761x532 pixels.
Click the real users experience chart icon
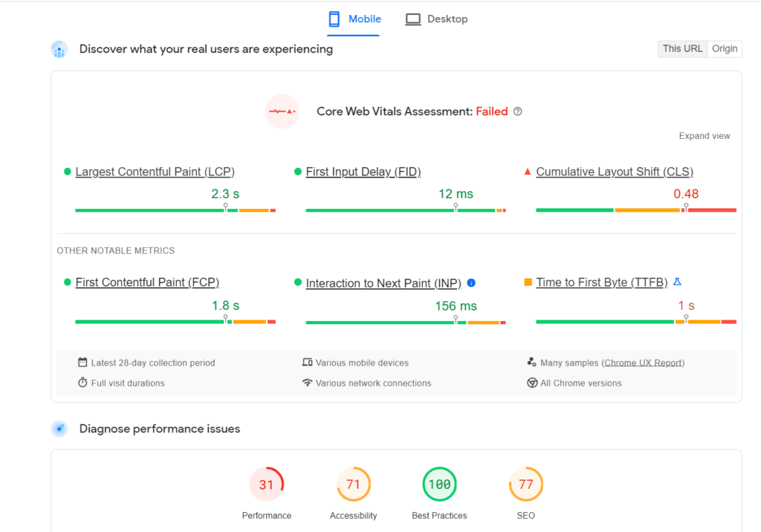click(x=59, y=49)
